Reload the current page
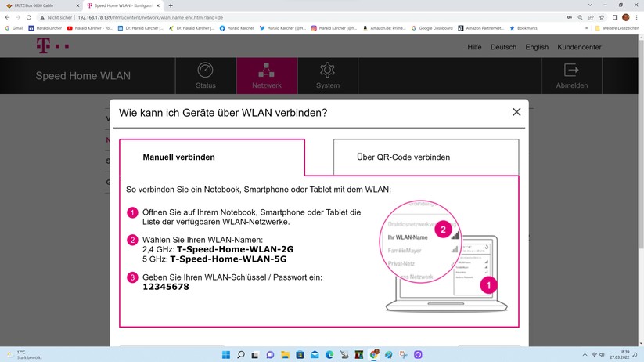The height and width of the screenshot is (362, 644). [29, 17]
